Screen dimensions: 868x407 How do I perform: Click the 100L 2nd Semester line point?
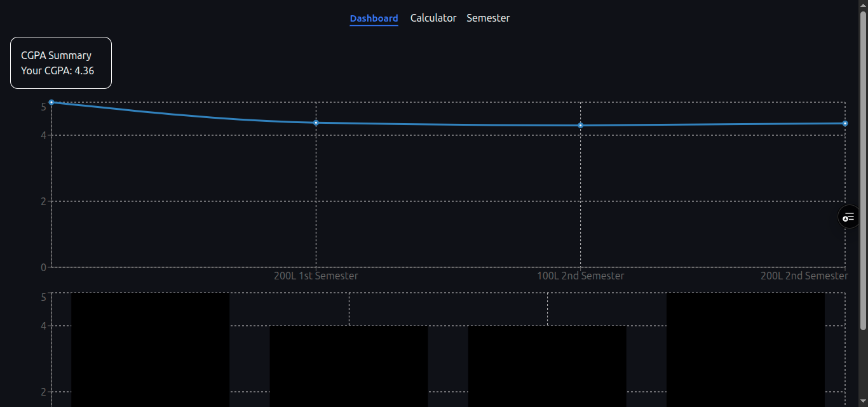(x=580, y=125)
